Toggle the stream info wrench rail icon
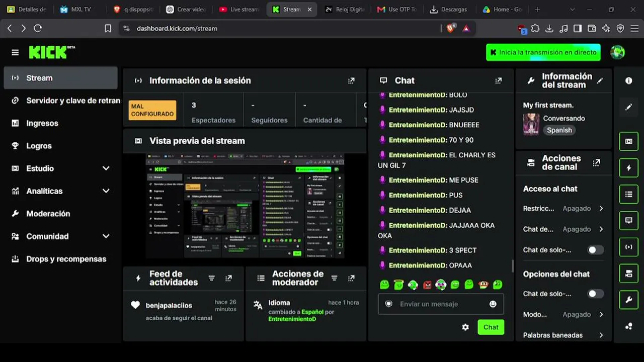 click(628, 300)
